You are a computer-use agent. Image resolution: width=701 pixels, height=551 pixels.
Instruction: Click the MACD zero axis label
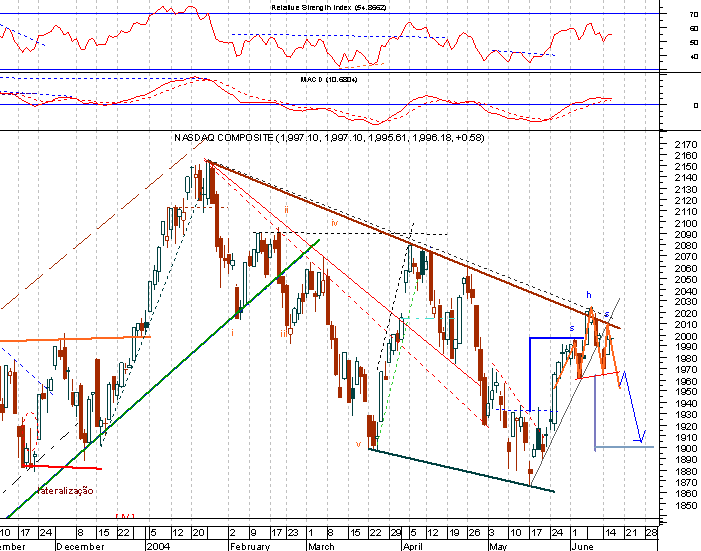[695, 106]
